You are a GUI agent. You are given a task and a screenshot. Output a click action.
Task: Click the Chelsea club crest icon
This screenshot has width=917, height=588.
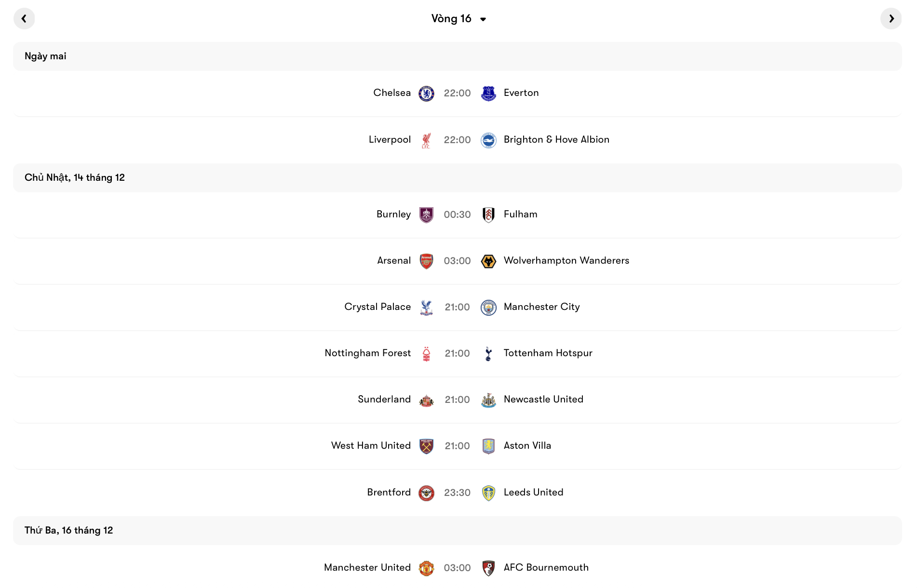[x=426, y=93]
